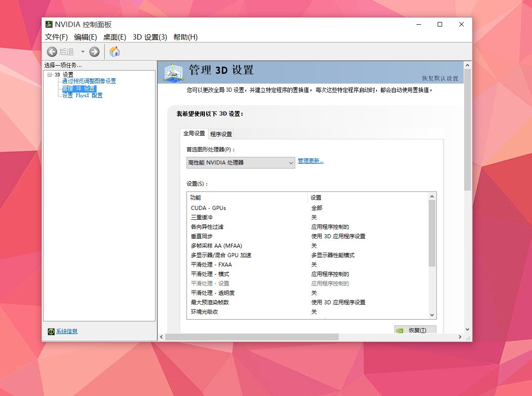
Task: Collapse the 3D 设置 tree node
Action: coord(50,75)
